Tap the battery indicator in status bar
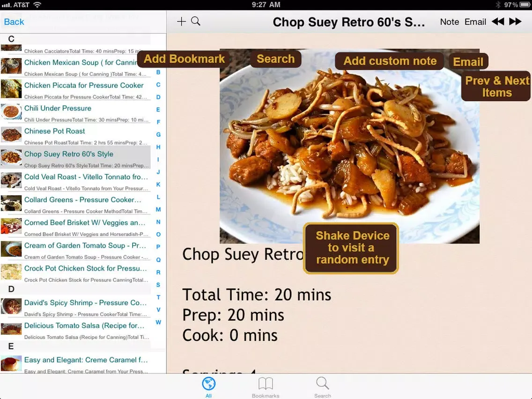 [525, 5]
